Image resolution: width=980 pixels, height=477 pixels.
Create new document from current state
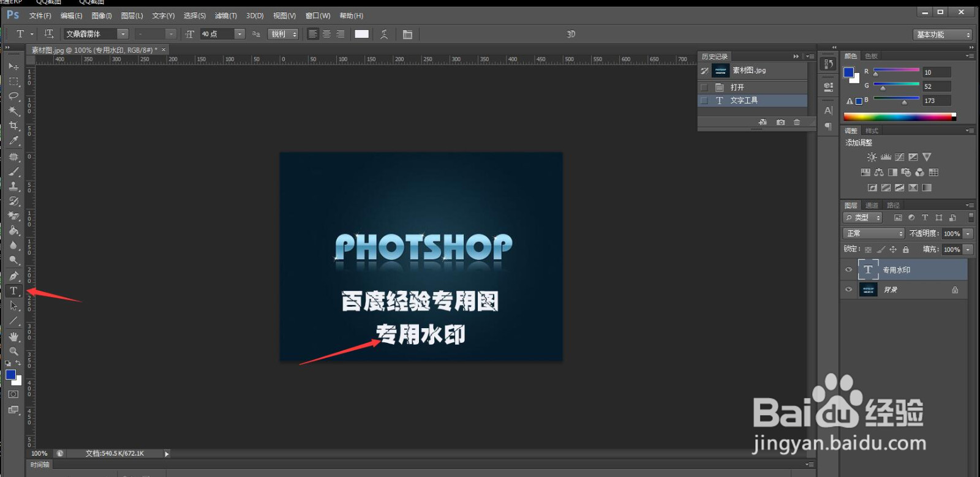[x=763, y=122]
